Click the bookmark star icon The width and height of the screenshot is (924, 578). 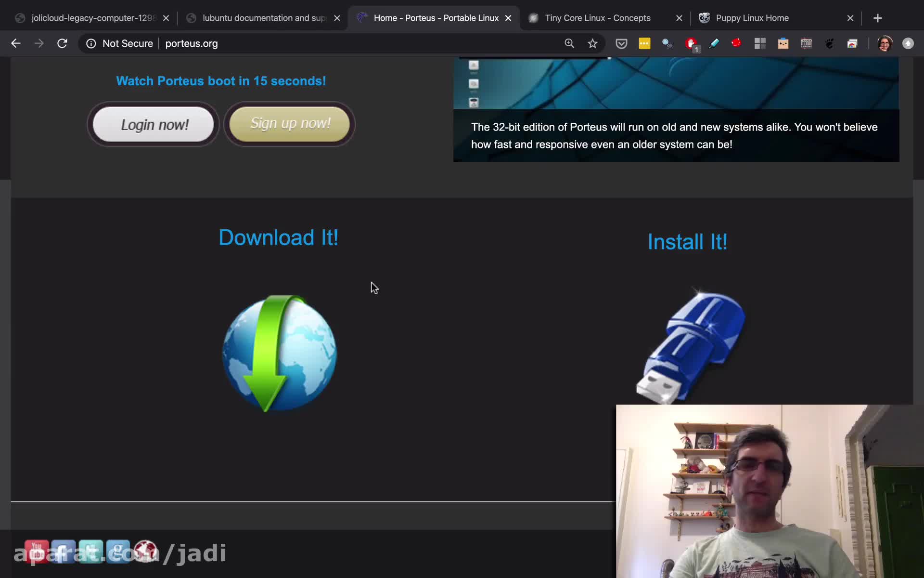tap(592, 43)
